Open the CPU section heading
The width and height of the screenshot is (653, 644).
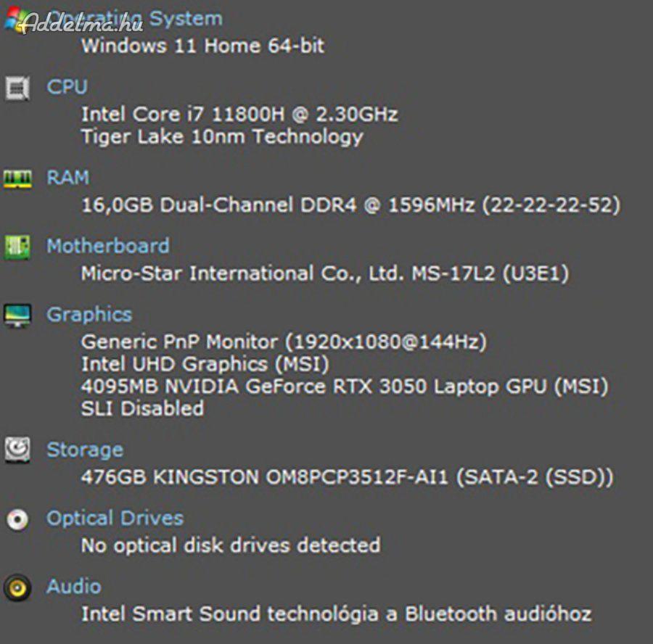pyautogui.click(x=67, y=87)
